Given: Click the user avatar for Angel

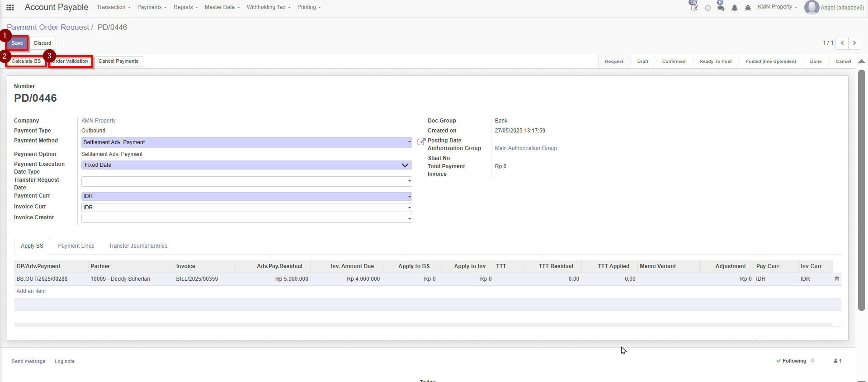Looking at the screenshot, I should [812, 7].
